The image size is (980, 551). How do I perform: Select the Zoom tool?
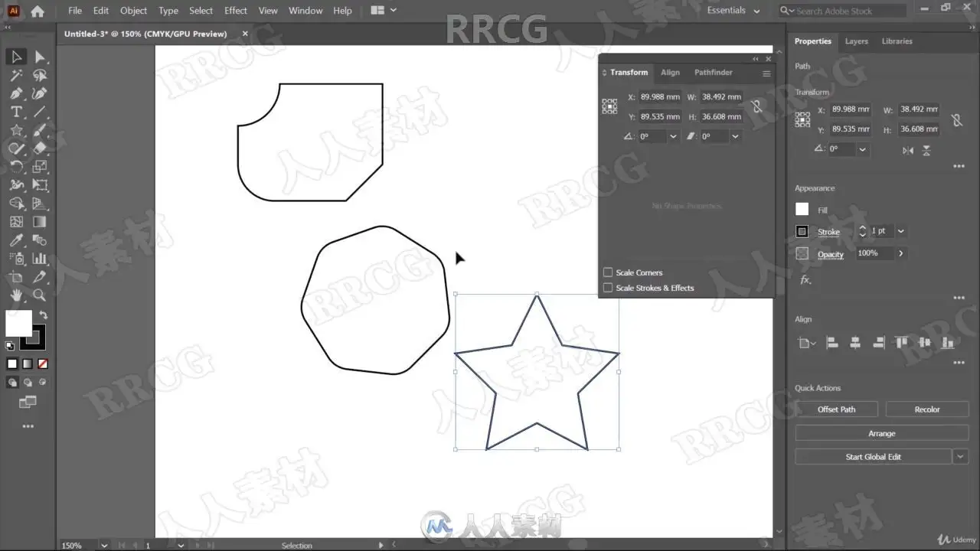[x=40, y=295]
